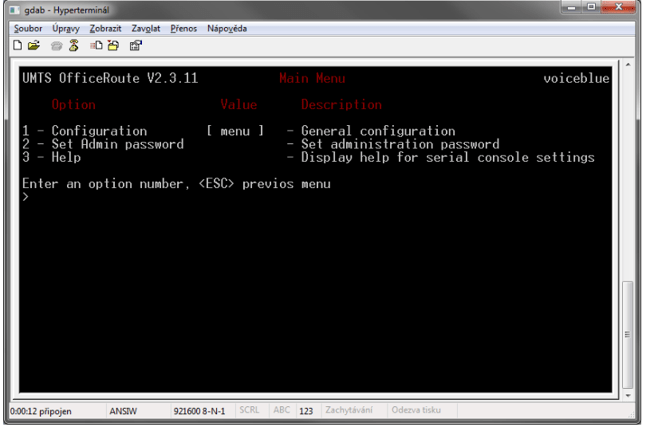The height and width of the screenshot is (431, 650).
Task: Open the Zobrazit menu
Action: coord(105,29)
